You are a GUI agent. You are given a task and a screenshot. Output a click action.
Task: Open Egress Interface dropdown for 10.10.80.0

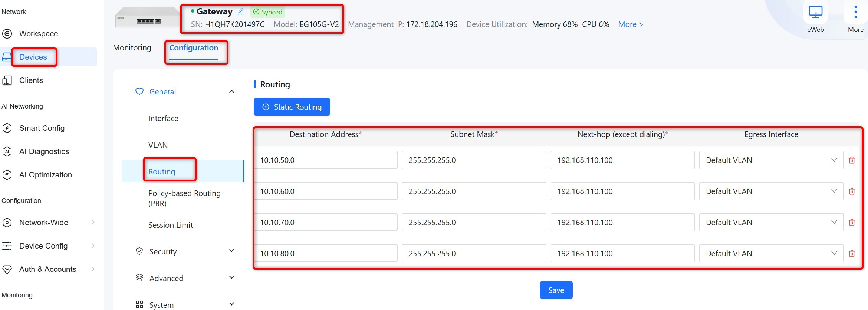tap(771, 254)
